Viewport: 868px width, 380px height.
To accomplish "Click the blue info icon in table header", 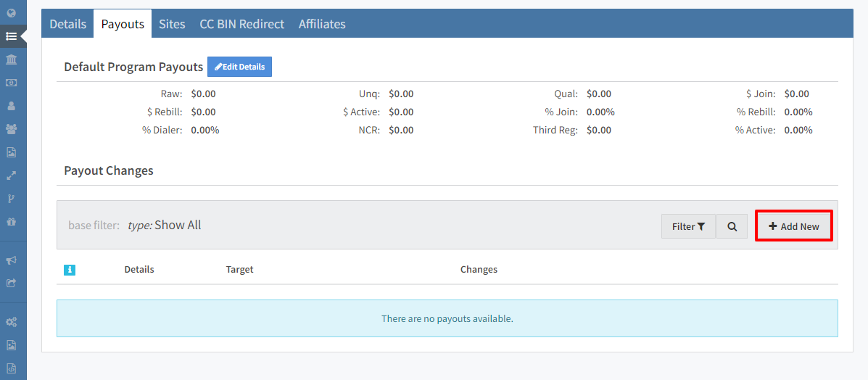I will (70, 270).
